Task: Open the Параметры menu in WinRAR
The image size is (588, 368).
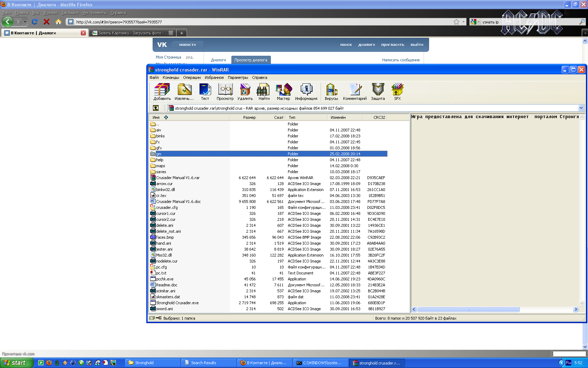Action: click(x=238, y=77)
